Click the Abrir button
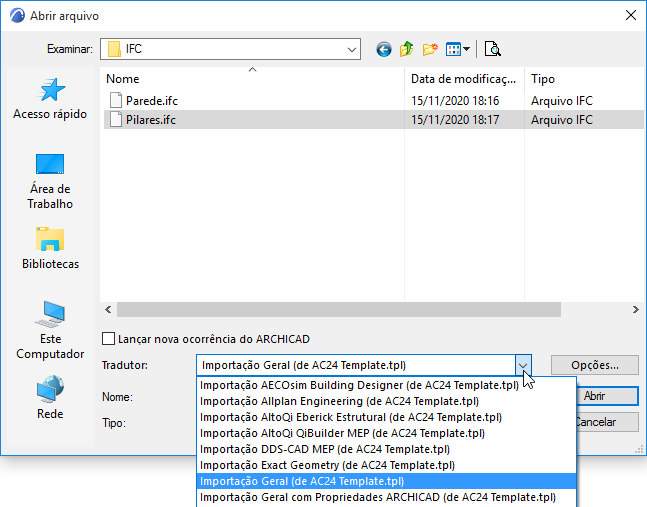This screenshot has width=647, height=507. pyautogui.click(x=607, y=396)
